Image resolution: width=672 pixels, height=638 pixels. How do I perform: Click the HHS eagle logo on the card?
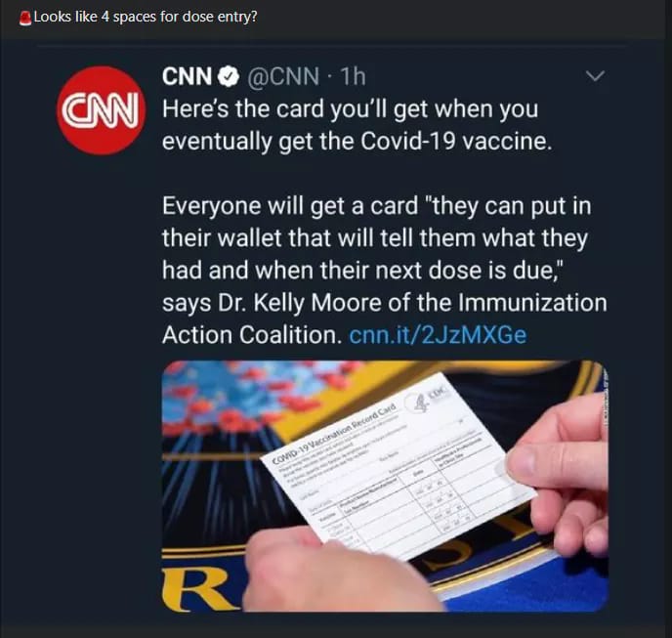422,403
